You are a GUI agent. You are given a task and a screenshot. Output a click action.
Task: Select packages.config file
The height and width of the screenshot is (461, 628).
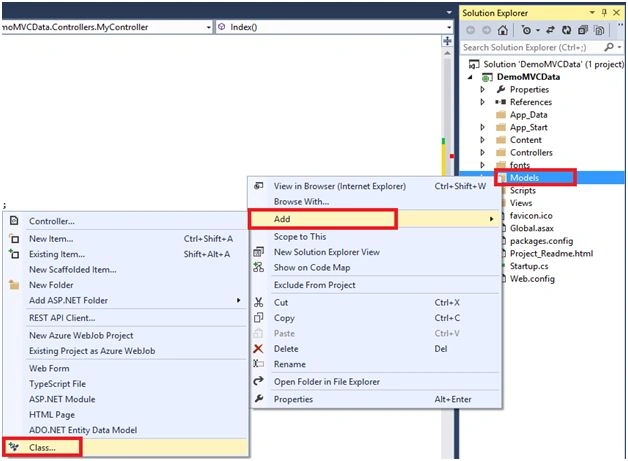(x=541, y=241)
